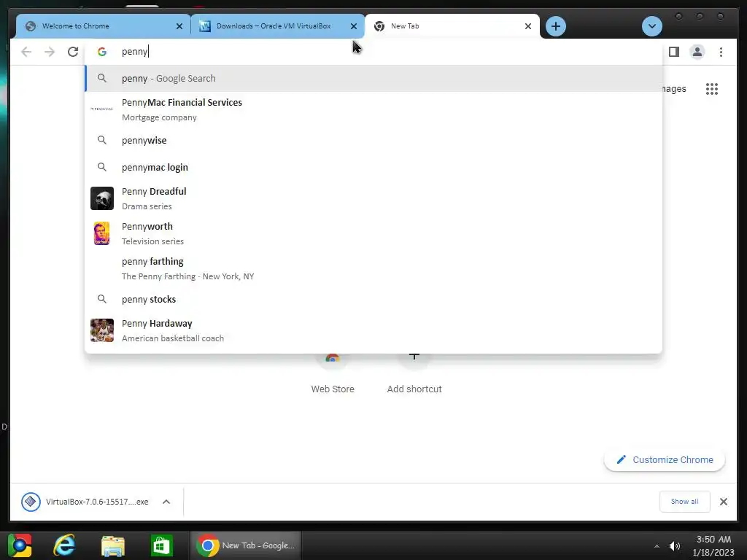Viewport: 747px width, 560px height.
Task: Open the side panel icon in toolbar
Action: pyautogui.click(x=673, y=52)
